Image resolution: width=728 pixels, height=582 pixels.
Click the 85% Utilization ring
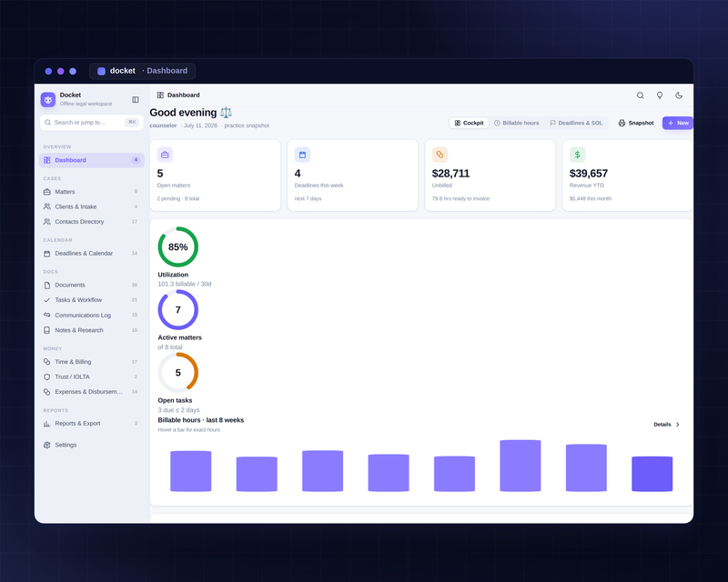coord(177,247)
